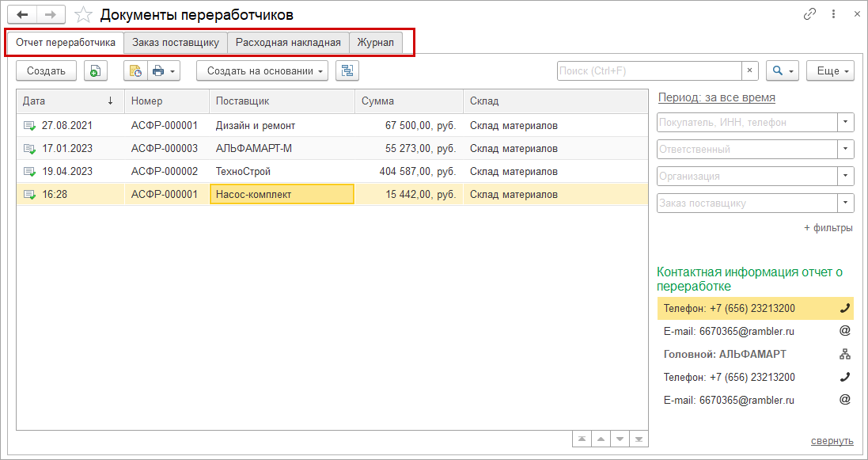The width and height of the screenshot is (868, 460).
Task: Click the Организация input field
Action: [x=747, y=176]
